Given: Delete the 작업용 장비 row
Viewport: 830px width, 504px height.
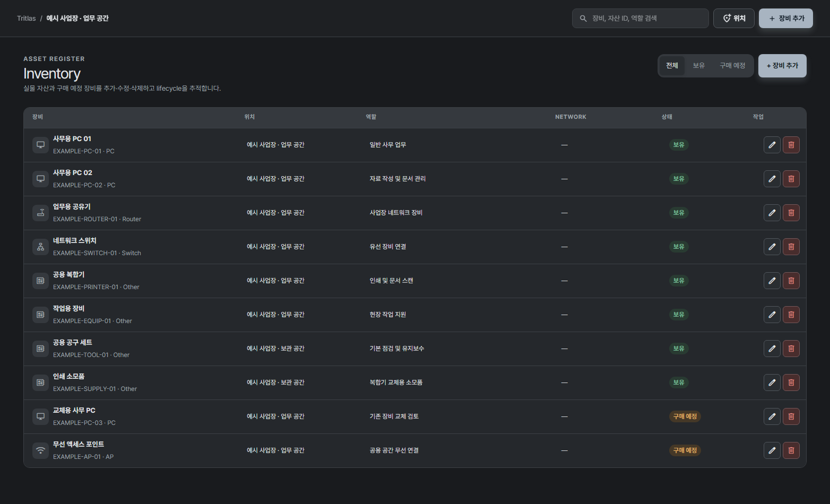Looking at the screenshot, I should coord(791,315).
